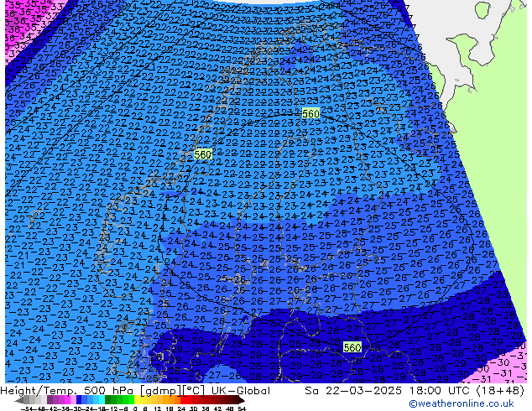The width and height of the screenshot is (532, 411).
Task: Click the right arrow end of the color scale
Action: click(243, 402)
